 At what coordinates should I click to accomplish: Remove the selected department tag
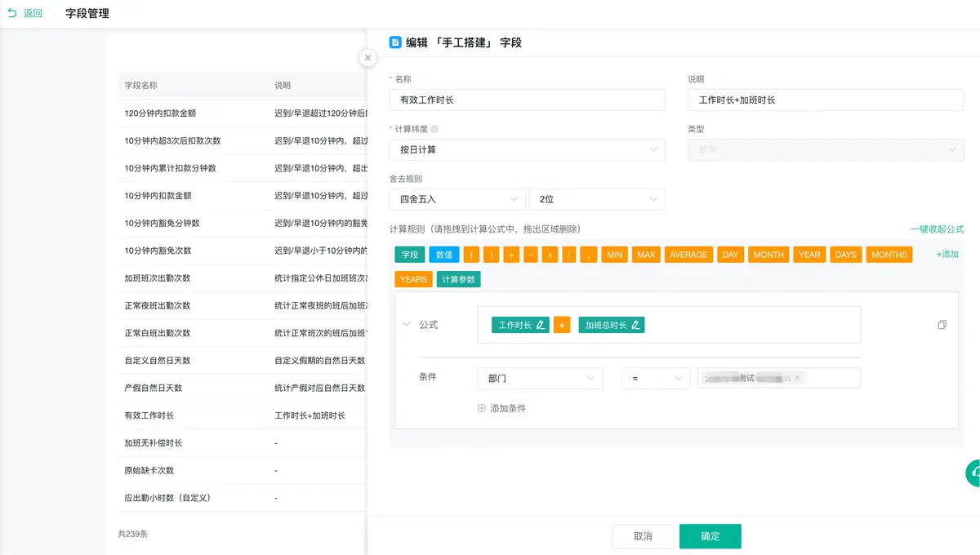point(797,378)
